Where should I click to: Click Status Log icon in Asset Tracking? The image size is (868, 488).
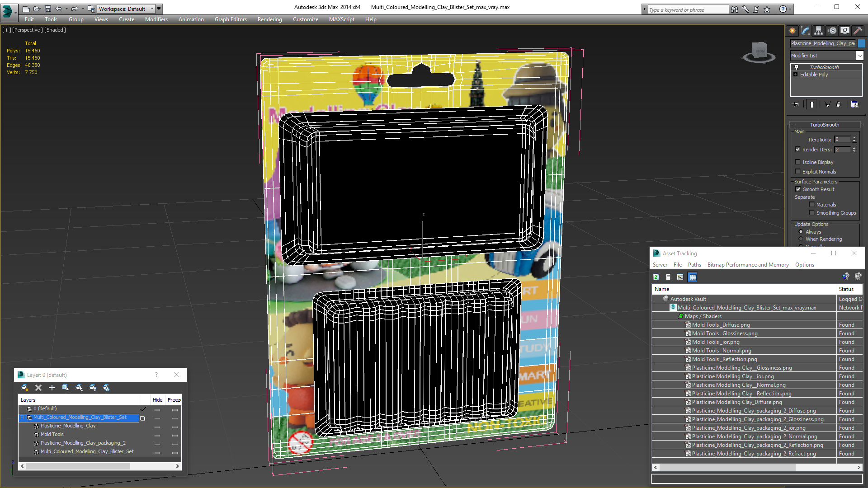pyautogui.click(x=668, y=277)
